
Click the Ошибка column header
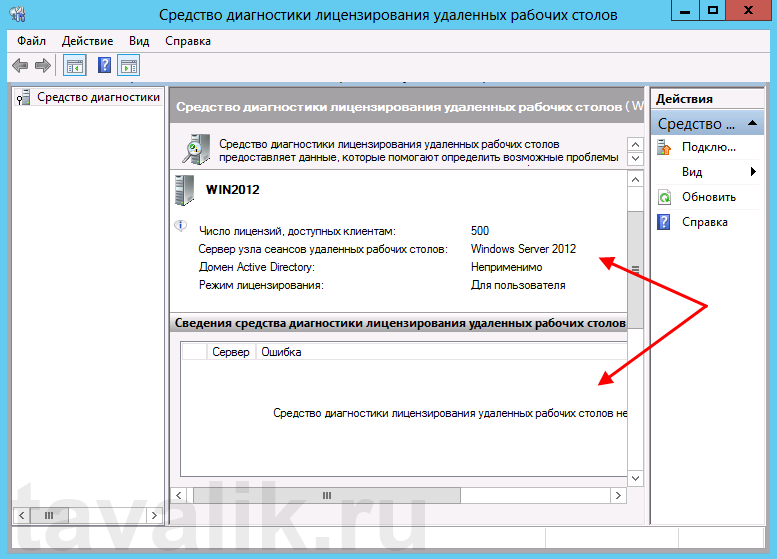point(281,352)
